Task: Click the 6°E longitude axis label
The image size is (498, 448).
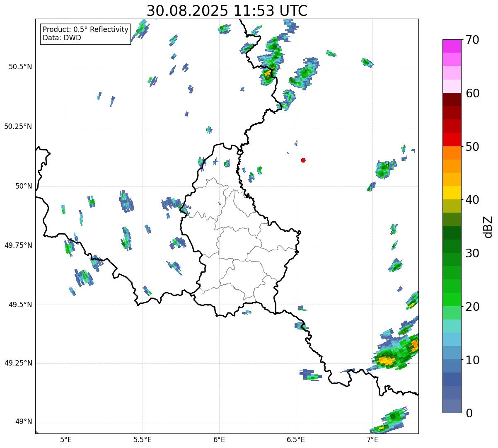Action: click(x=219, y=439)
